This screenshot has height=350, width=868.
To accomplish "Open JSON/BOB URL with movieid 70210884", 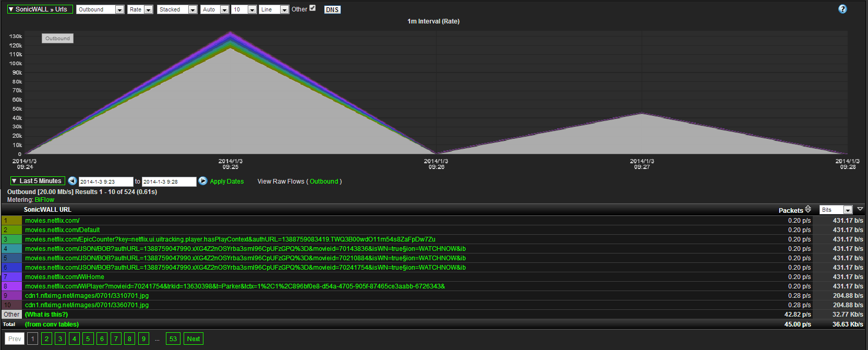I will 245,258.
